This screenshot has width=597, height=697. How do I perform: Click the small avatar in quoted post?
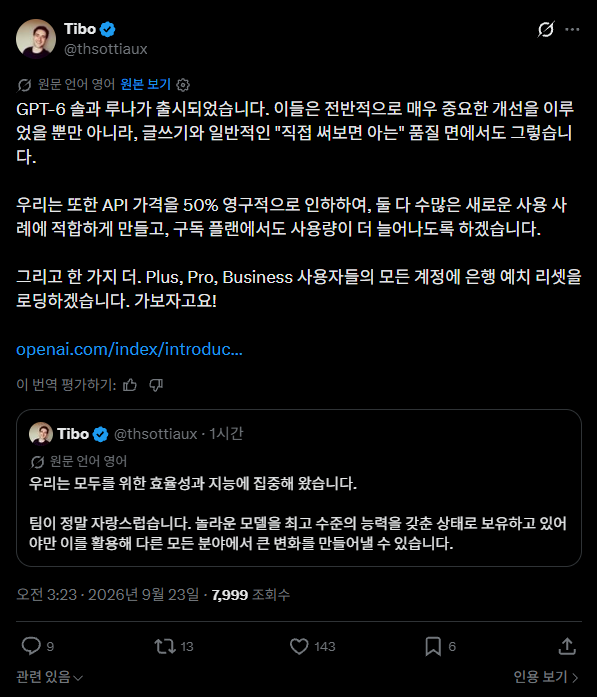click(41, 433)
